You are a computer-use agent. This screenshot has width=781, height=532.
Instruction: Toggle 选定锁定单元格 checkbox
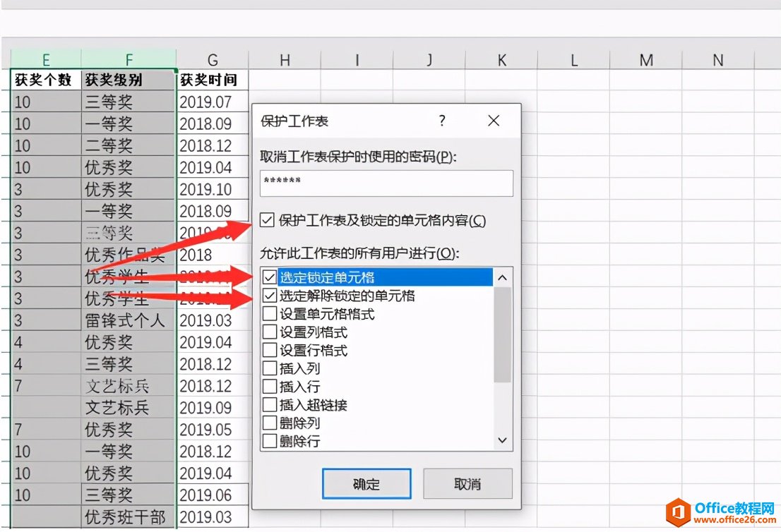pyautogui.click(x=270, y=277)
